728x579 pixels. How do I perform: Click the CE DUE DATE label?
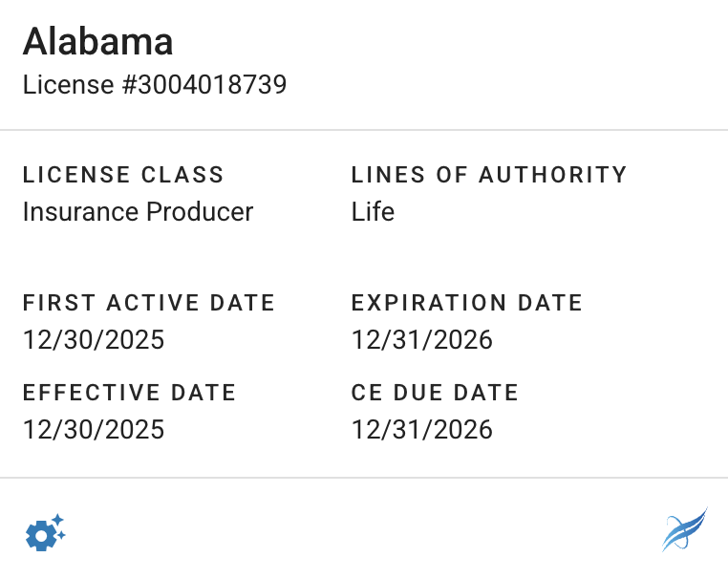[x=435, y=393]
